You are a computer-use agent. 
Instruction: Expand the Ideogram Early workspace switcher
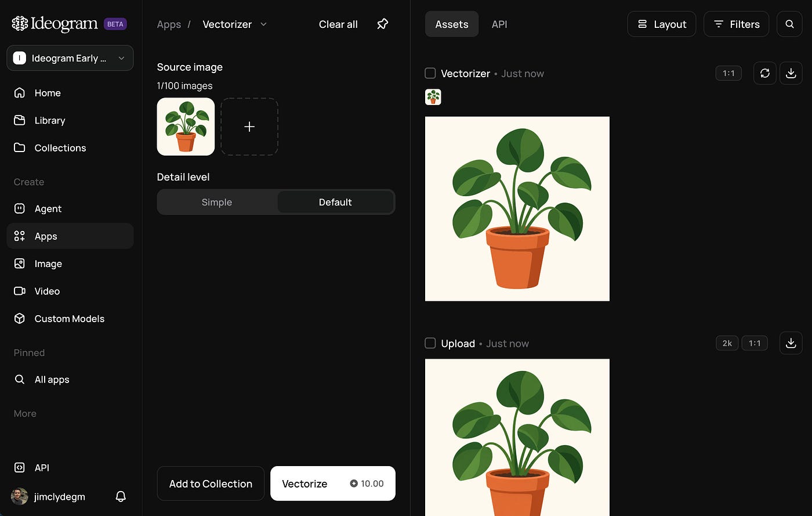tap(70, 58)
